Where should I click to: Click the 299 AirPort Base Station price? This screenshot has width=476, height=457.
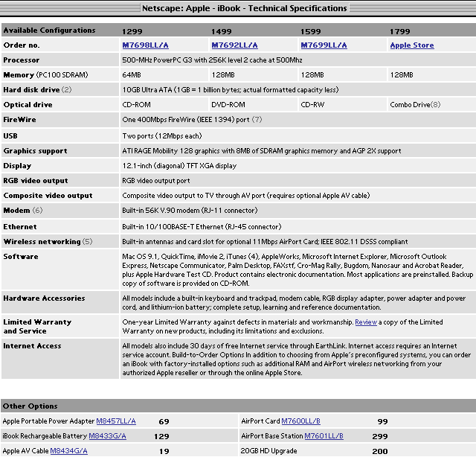[380, 436]
